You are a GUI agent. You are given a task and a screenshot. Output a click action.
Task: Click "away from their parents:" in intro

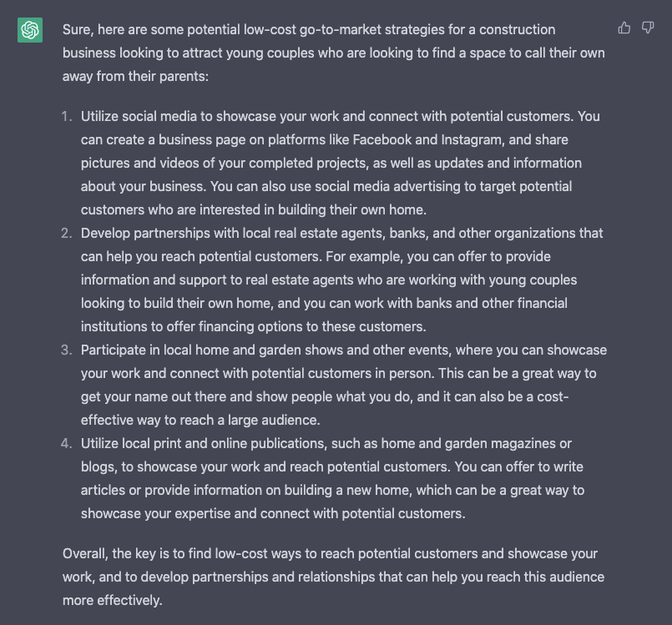tap(135, 76)
